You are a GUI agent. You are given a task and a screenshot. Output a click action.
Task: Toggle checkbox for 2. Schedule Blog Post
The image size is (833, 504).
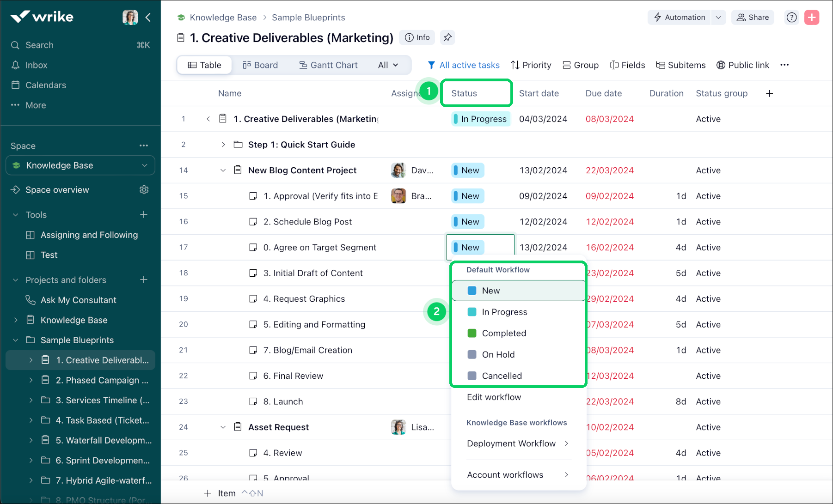(253, 222)
